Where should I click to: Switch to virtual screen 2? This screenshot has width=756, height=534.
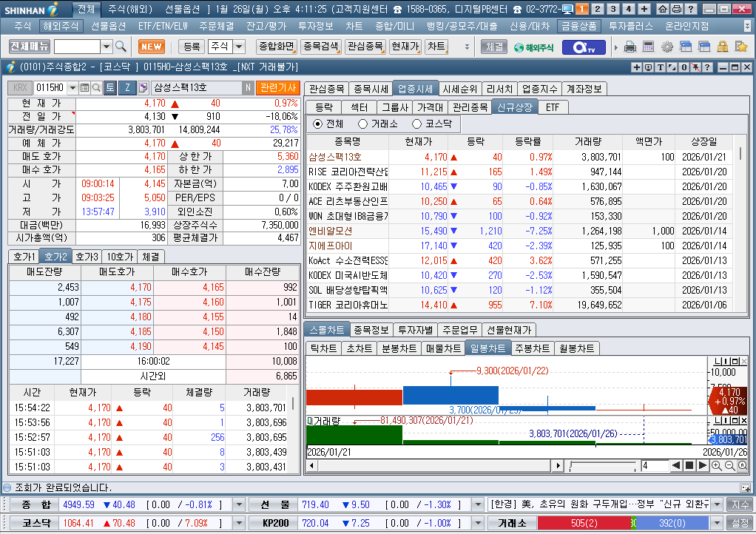(x=598, y=9)
